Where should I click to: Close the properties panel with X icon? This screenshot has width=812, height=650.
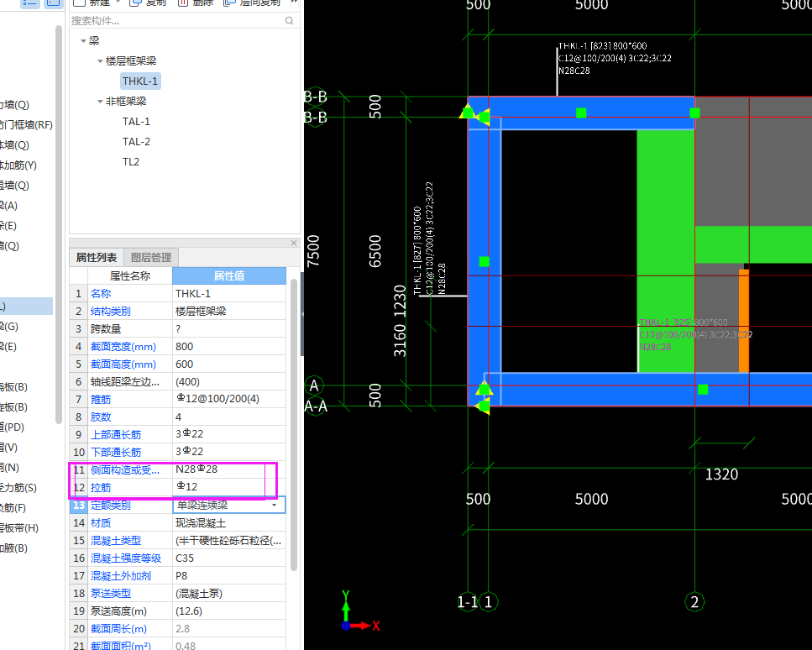point(294,243)
